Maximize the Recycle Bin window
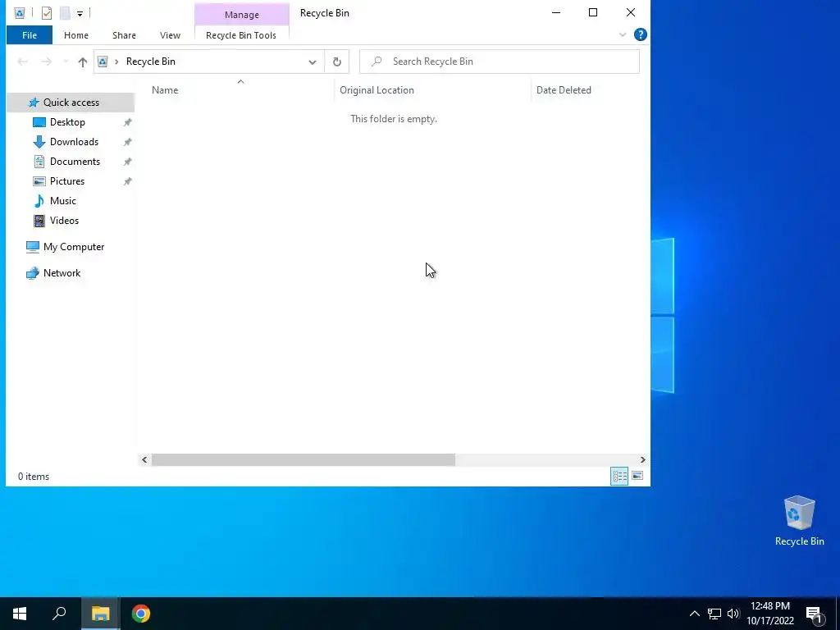This screenshot has width=840, height=630. (593, 13)
